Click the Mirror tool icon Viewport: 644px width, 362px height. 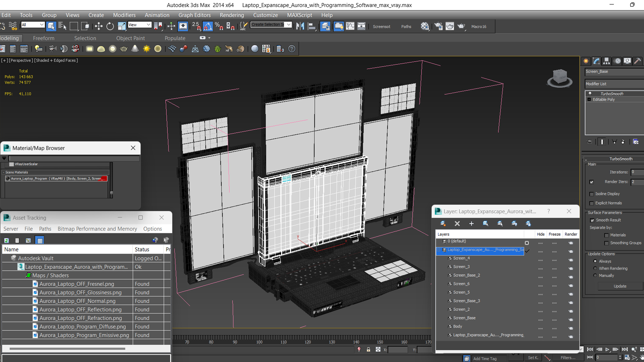click(x=300, y=26)
